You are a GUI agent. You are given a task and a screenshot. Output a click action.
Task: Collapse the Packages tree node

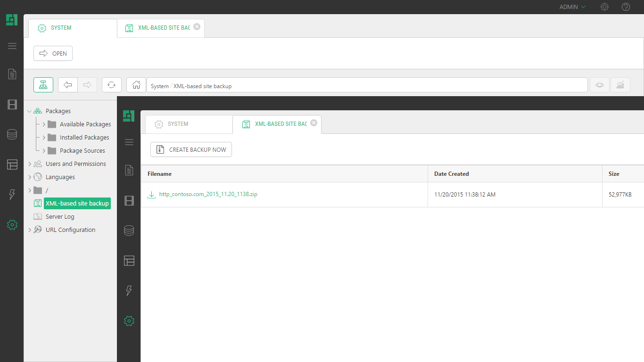tap(30, 111)
